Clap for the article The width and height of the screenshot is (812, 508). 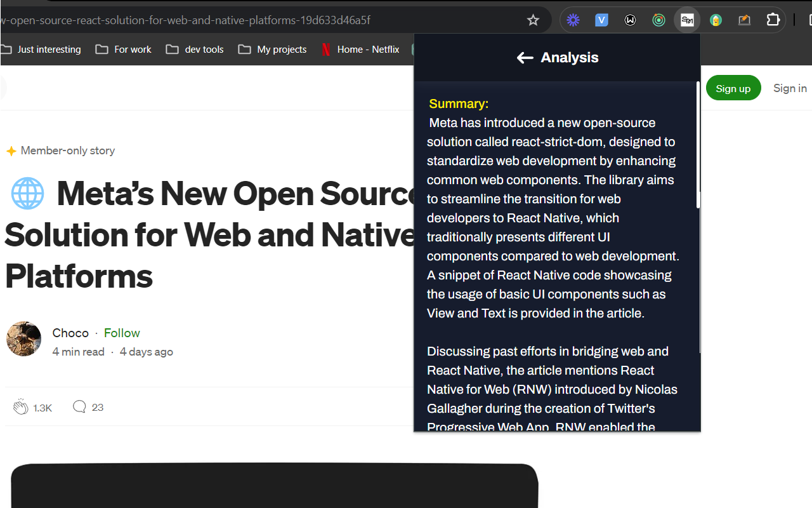(21, 407)
